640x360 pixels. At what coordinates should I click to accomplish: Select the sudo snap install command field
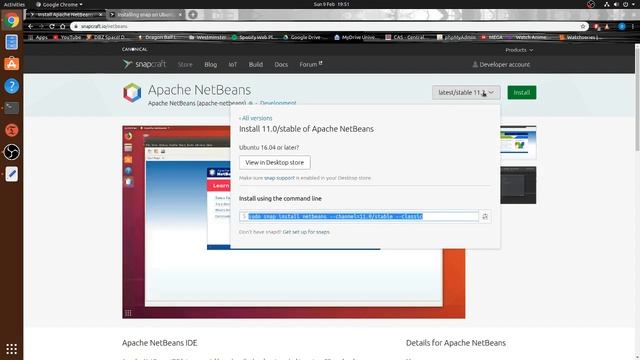pos(359,216)
